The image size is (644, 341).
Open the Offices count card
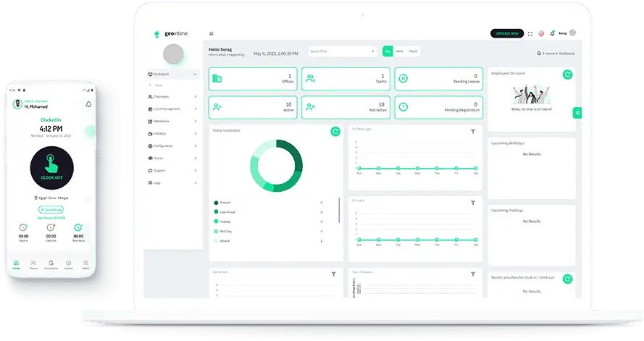tap(253, 79)
